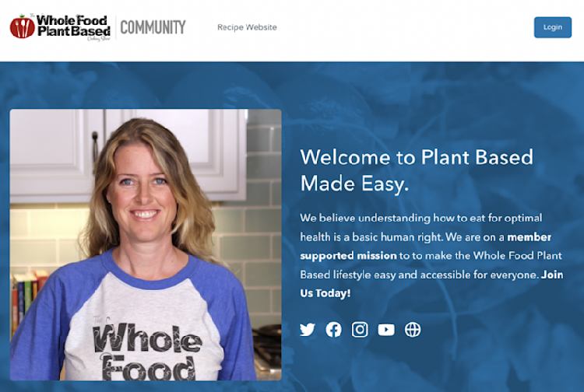Click the Made Easy. heading line
The image size is (584, 392).
click(x=354, y=184)
